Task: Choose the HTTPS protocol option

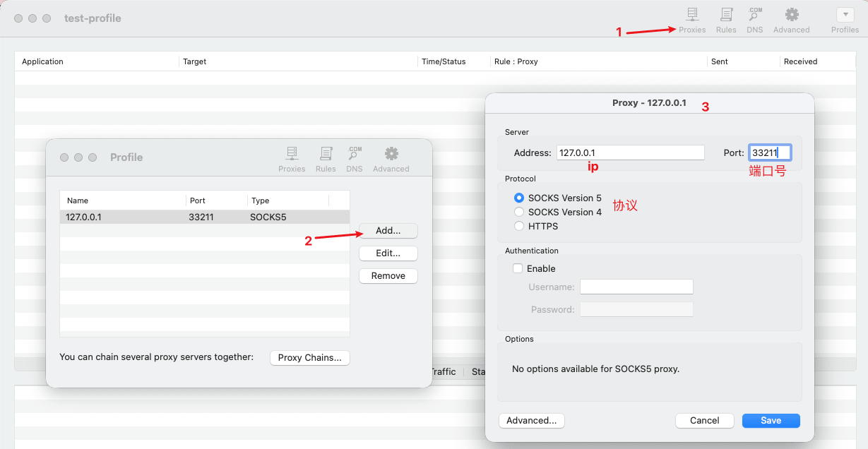Action: tap(519, 226)
